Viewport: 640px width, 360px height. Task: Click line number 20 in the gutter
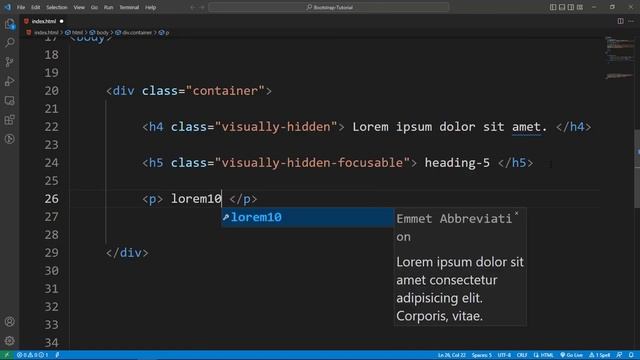(x=51, y=91)
